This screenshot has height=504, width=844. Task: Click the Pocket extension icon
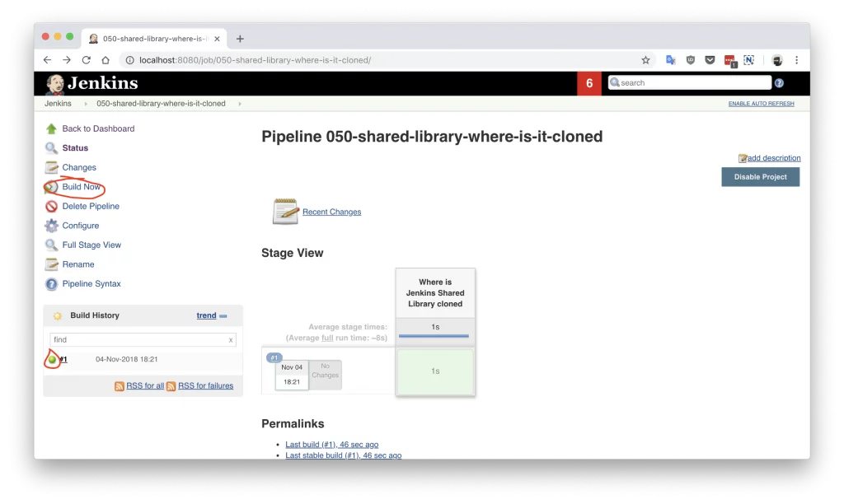[710, 60]
